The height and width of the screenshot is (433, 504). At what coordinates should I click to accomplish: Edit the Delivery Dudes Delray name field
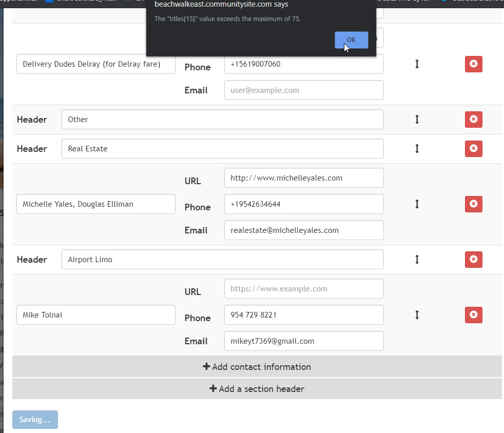point(96,64)
